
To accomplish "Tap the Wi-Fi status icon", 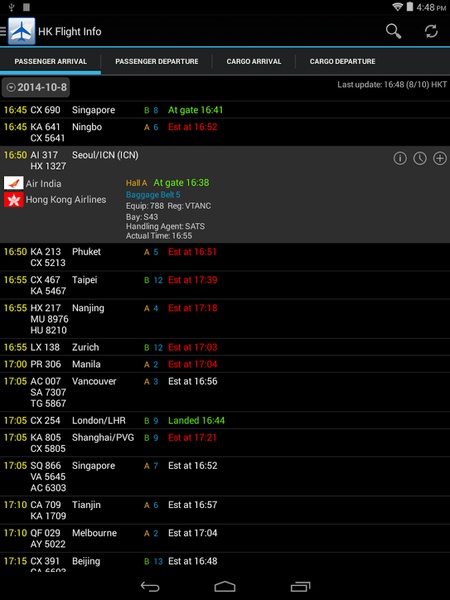I will pyautogui.click(x=398, y=7).
